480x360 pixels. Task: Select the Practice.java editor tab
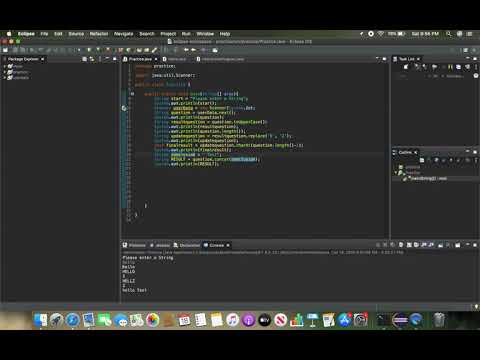[x=140, y=59]
